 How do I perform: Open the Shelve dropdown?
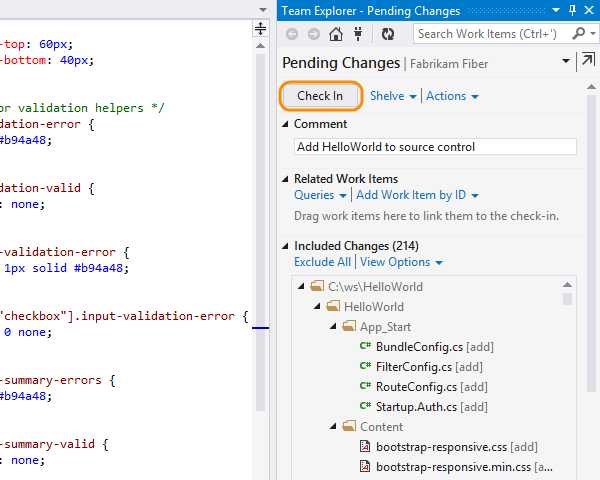(393, 96)
